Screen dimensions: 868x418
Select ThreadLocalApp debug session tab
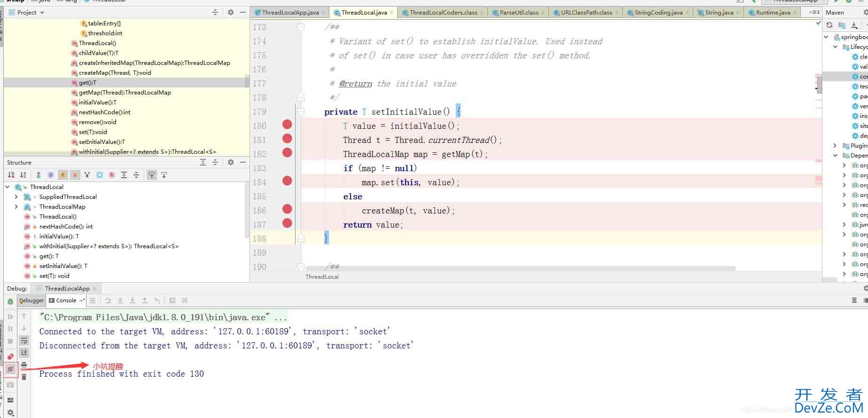coord(67,288)
